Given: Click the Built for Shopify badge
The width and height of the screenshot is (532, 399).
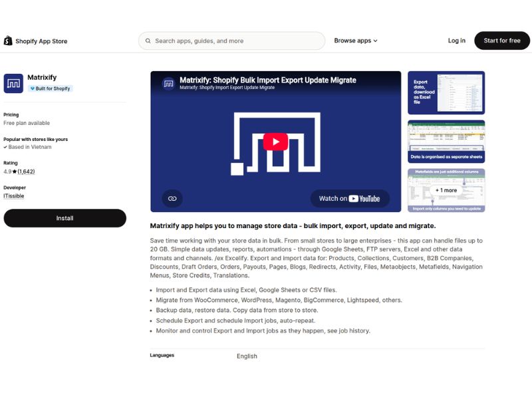Looking at the screenshot, I should (51, 88).
